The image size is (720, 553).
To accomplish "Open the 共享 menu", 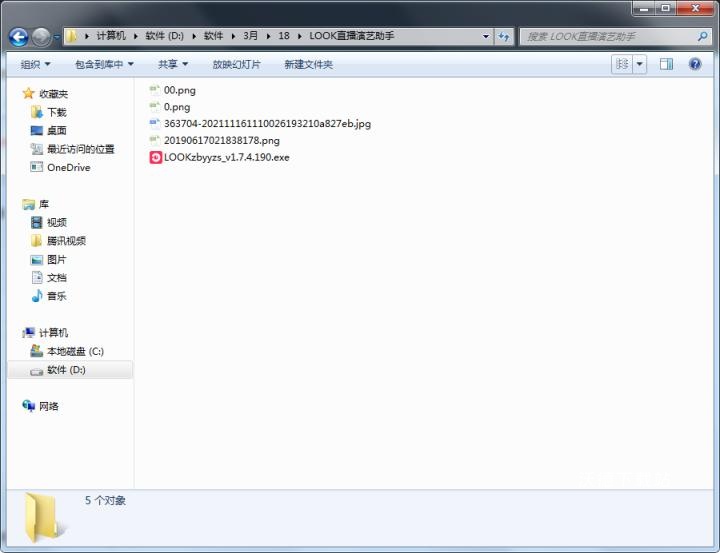I will (173, 64).
